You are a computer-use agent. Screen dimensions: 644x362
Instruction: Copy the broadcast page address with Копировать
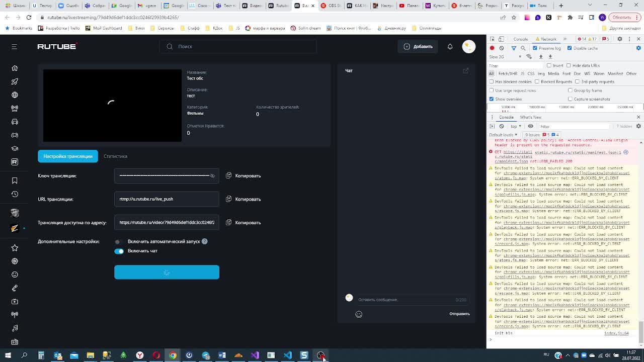(244, 223)
